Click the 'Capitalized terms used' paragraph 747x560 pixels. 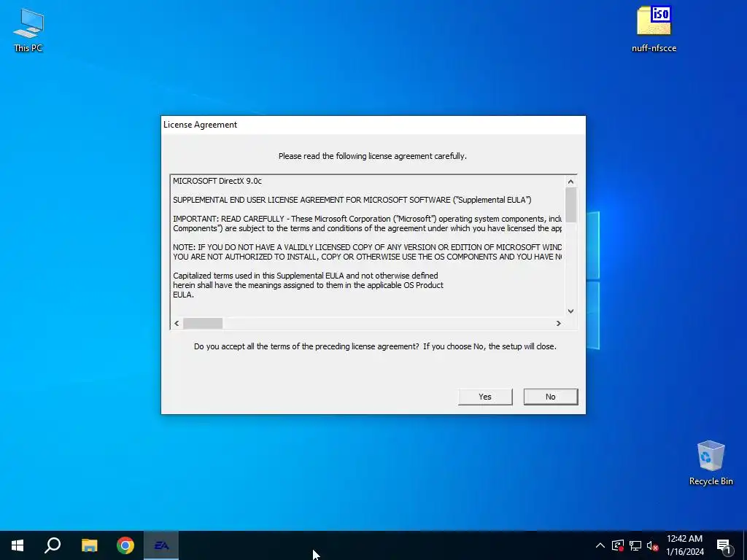click(x=309, y=285)
